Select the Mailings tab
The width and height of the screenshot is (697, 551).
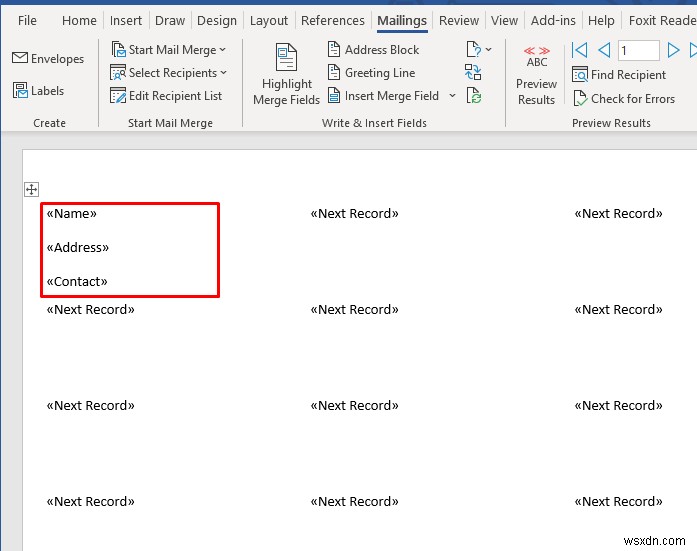[402, 20]
